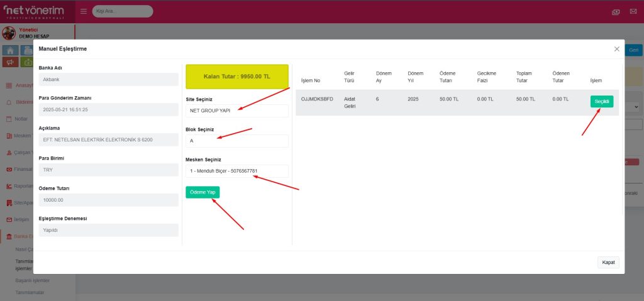Click the yellow Kalan Tutar banner

[x=236, y=77]
